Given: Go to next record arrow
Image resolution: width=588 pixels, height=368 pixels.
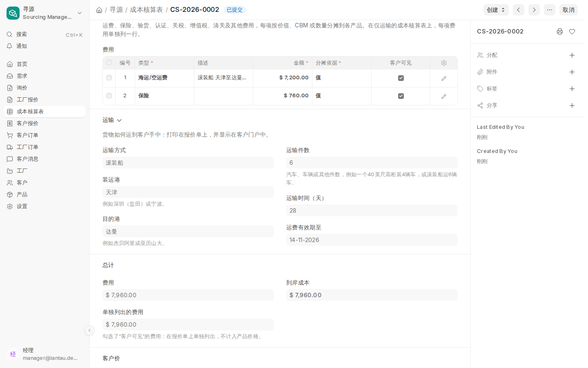Looking at the screenshot, I should (x=534, y=10).
